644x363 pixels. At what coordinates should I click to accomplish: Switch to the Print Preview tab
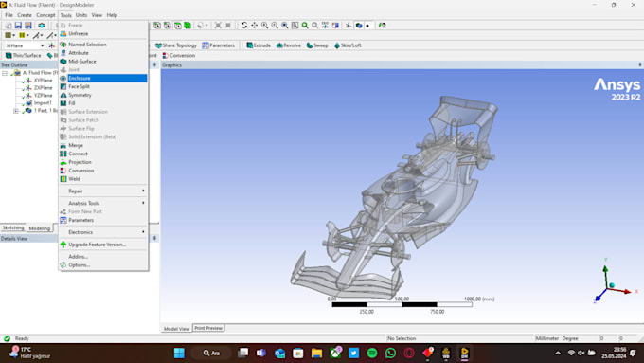click(x=208, y=328)
